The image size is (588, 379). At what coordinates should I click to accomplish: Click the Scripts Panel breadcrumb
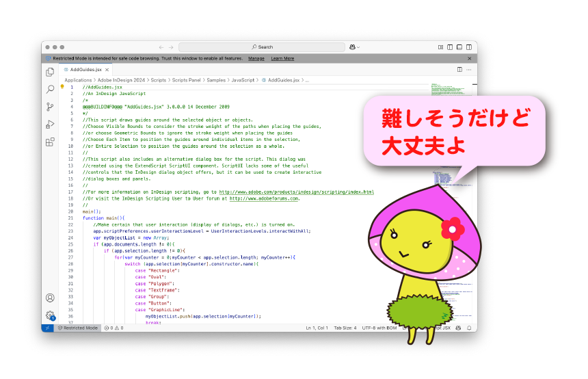[187, 80]
